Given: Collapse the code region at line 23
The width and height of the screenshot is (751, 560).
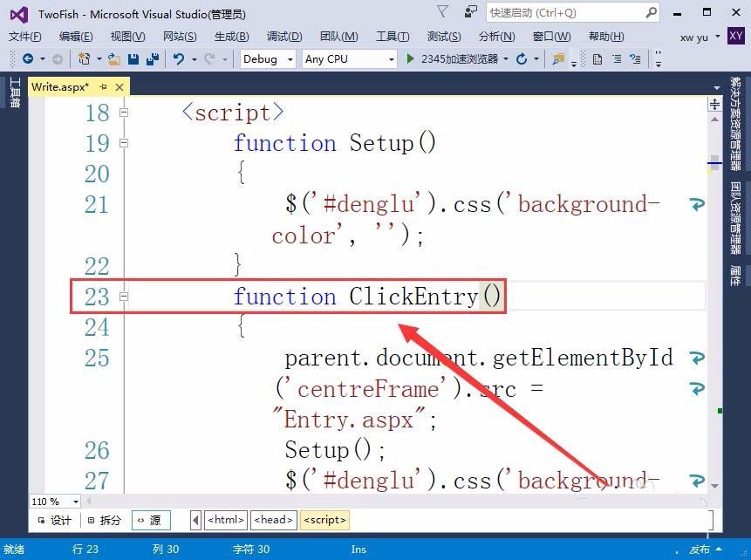Looking at the screenshot, I should [x=124, y=297].
